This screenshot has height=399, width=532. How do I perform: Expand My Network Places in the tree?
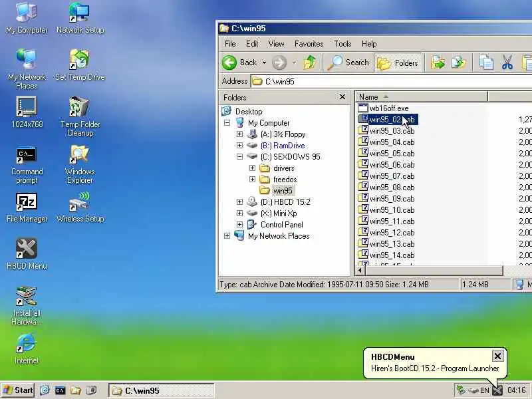[227, 236]
